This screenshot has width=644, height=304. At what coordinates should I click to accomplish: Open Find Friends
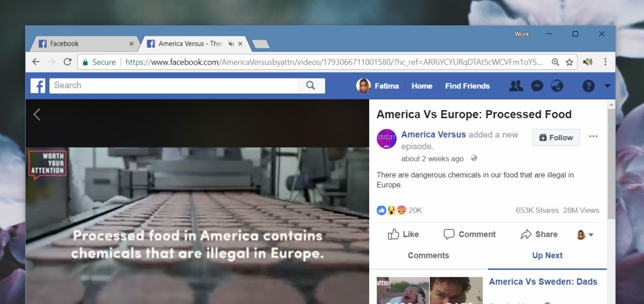(467, 86)
